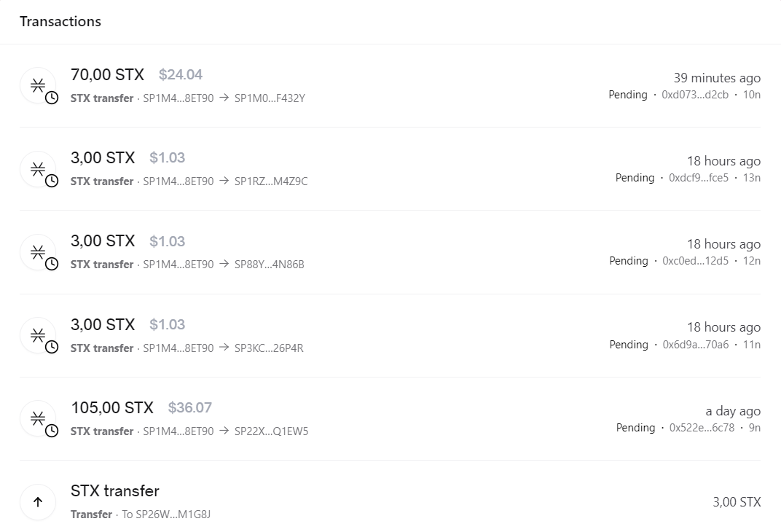781x532 pixels.
Task: Click the Stacks icon beside the 3,00 STX transfer to SP1RZ
Action: pyautogui.click(x=38, y=168)
